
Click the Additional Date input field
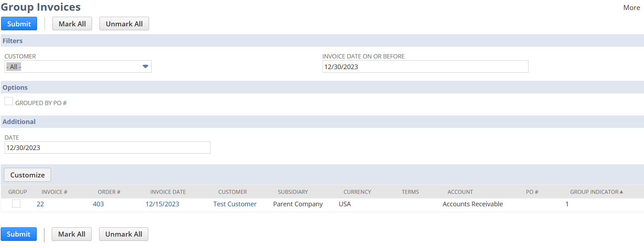click(x=107, y=148)
